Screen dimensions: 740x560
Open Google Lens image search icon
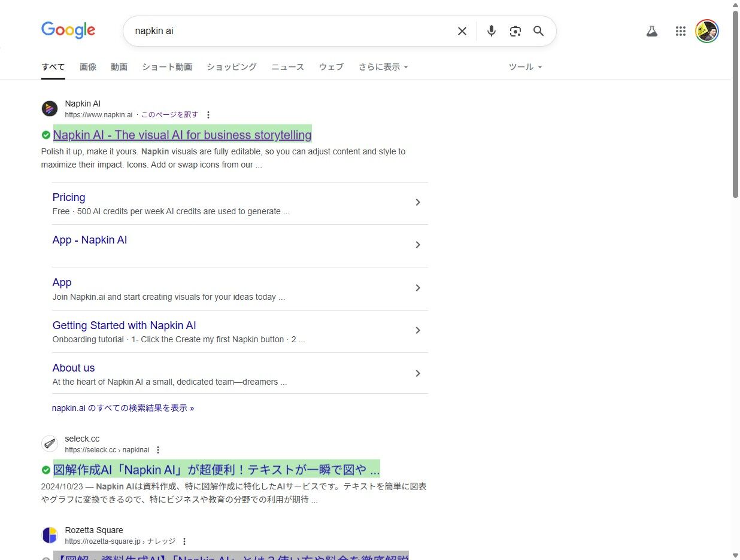click(x=515, y=31)
